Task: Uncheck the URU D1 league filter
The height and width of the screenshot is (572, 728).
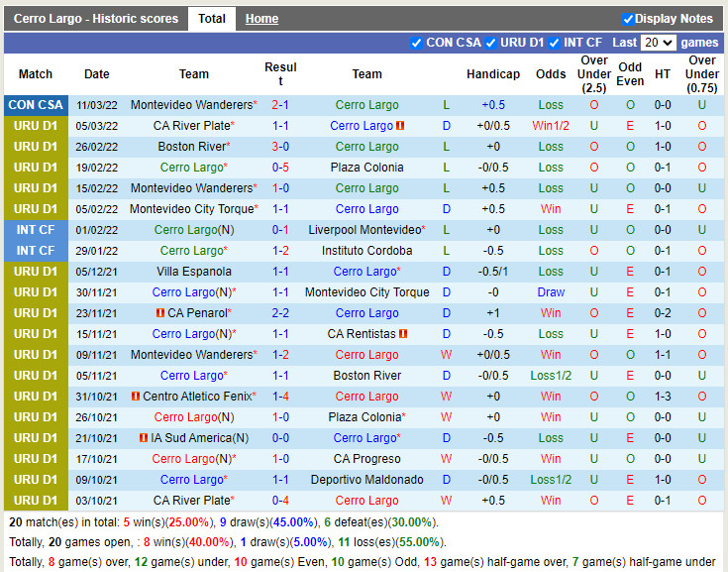Action: click(492, 43)
